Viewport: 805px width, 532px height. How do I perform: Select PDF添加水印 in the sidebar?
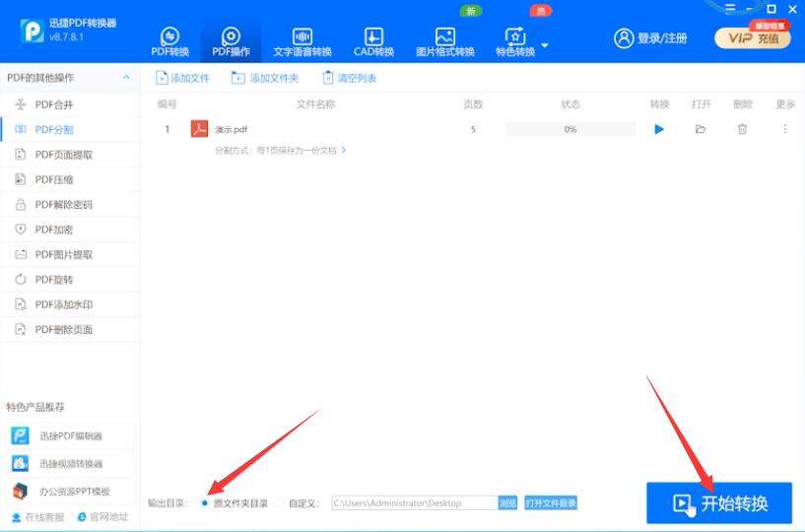tap(70, 304)
